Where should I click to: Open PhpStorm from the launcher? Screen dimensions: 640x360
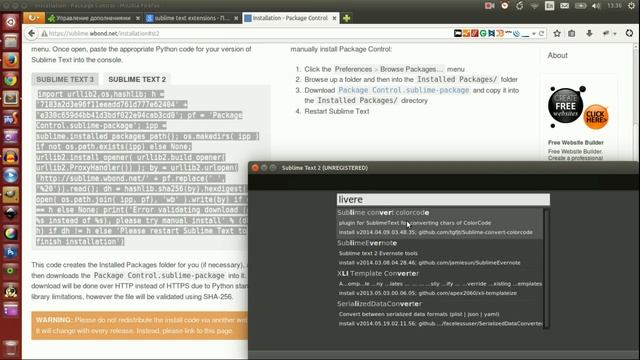tap(11, 118)
